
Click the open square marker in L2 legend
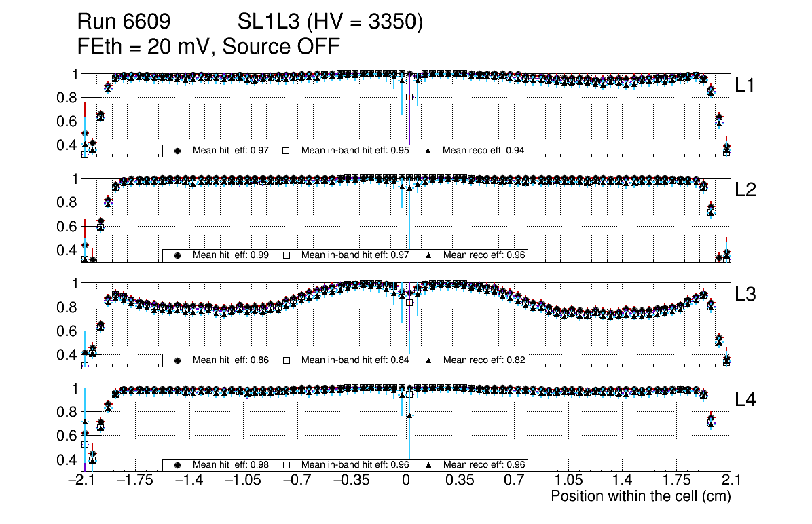286,255
